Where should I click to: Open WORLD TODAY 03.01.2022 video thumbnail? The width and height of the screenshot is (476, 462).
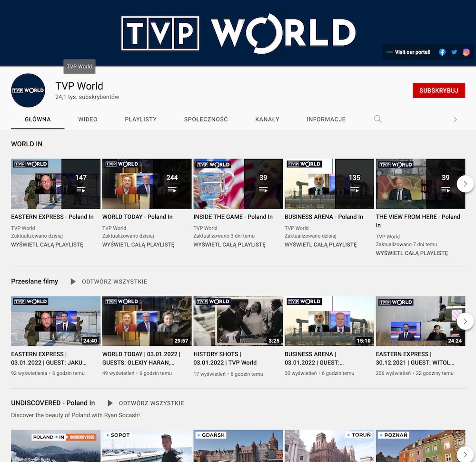click(x=147, y=321)
